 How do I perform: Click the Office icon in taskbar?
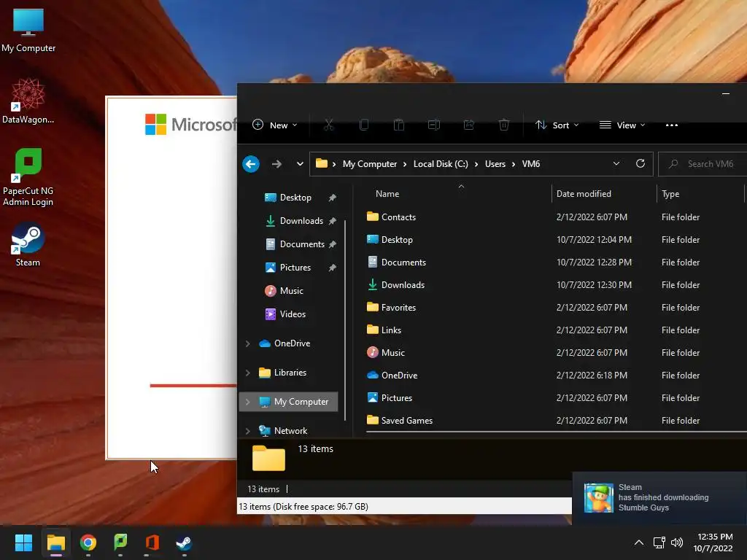(152, 542)
